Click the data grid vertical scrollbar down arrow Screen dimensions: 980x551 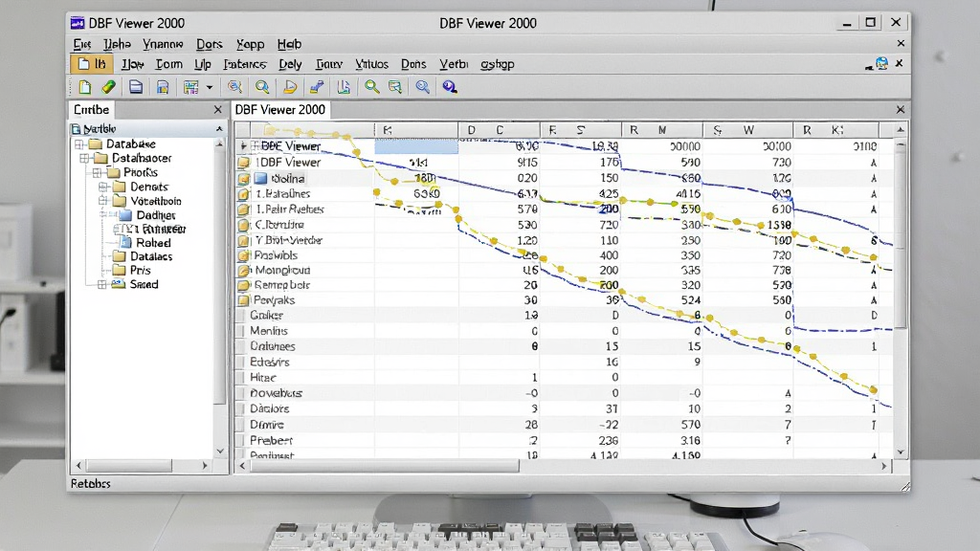(x=900, y=452)
